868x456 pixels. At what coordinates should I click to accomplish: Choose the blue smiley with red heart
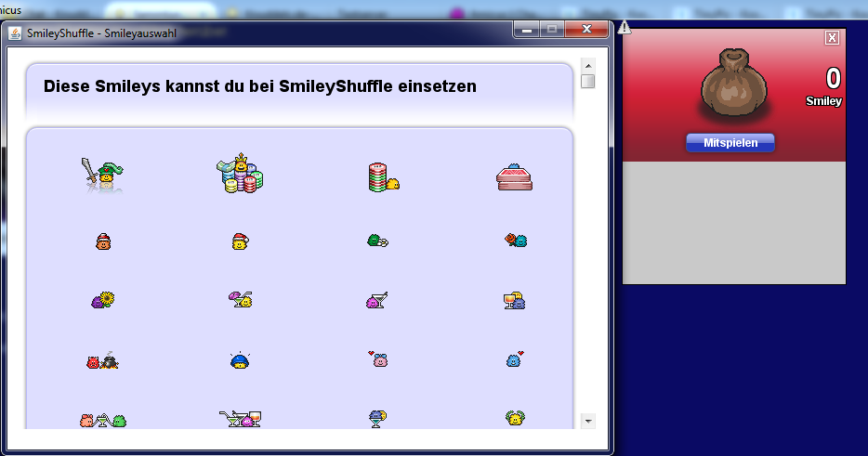pyautogui.click(x=515, y=359)
